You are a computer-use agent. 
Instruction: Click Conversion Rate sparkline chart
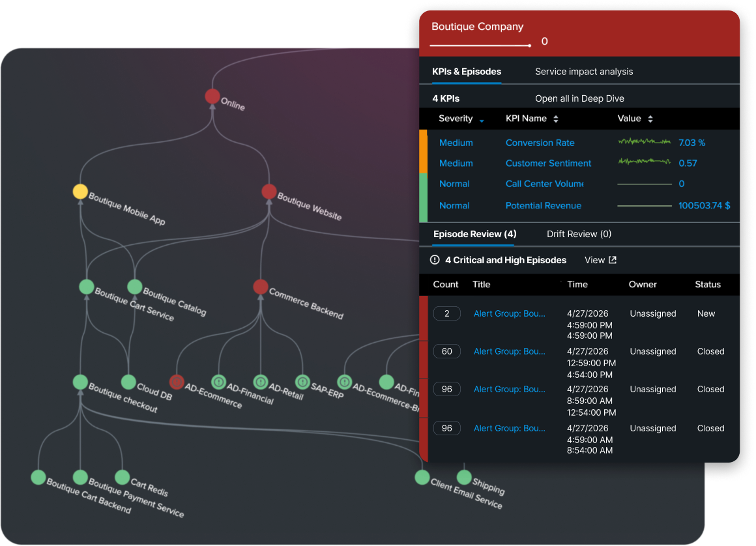click(x=644, y=141)
